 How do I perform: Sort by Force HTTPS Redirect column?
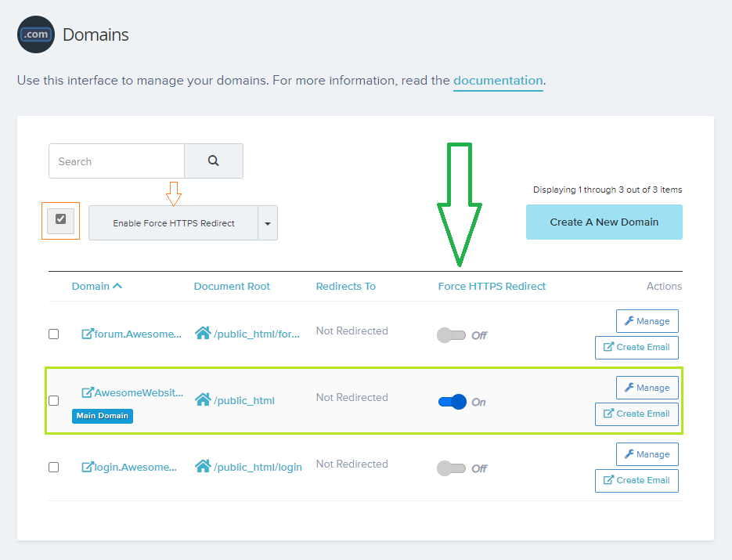(492, 286)
